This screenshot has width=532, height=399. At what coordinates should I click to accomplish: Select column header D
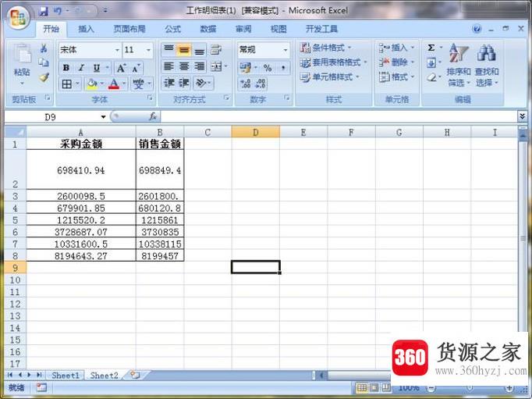click(x=256, y=132)
